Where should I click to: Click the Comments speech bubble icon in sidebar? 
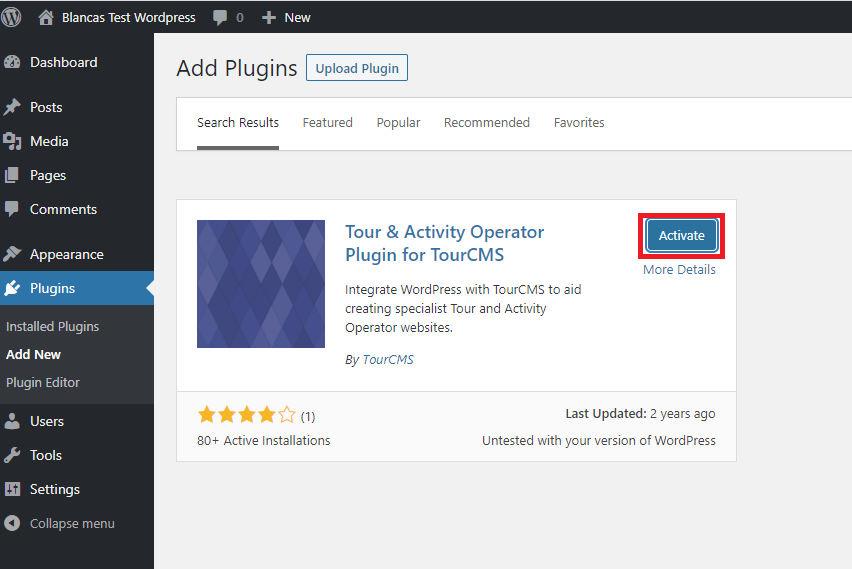point(12,209)
